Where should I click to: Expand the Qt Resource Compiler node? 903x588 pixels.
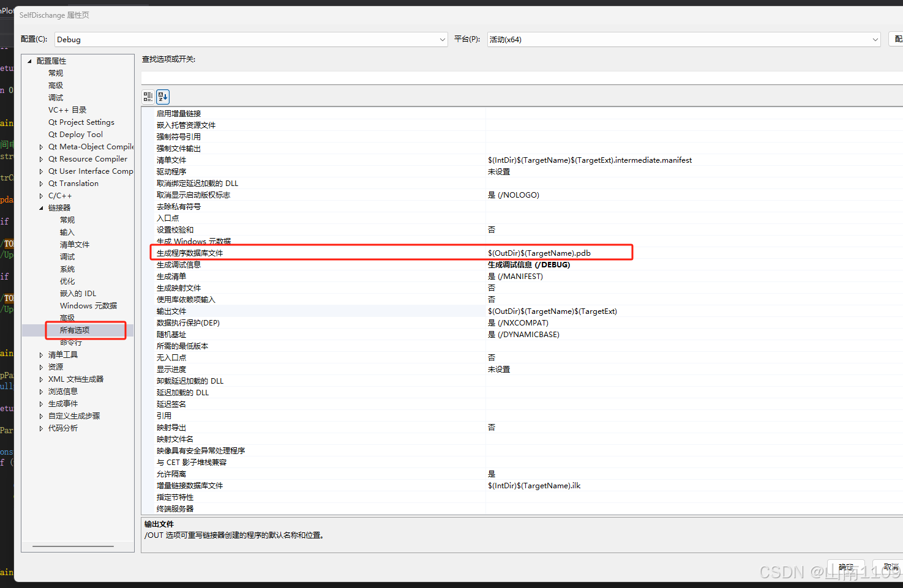pyautogui.click(x=41, y=159)
